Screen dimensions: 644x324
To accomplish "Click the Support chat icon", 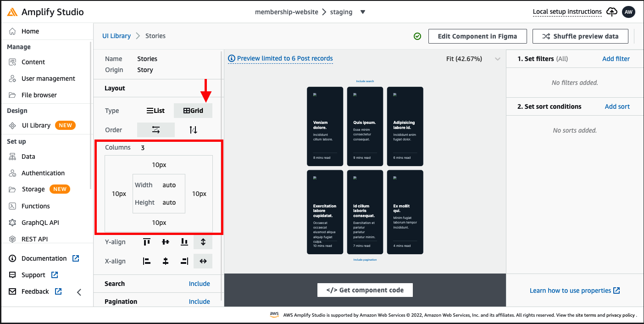I will tap(13, 275).
